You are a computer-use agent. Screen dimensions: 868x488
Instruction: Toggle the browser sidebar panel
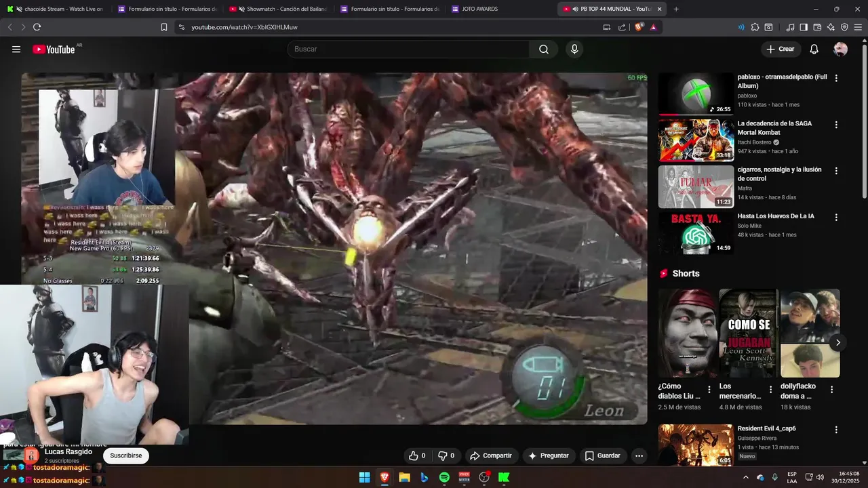click(804, 27)
